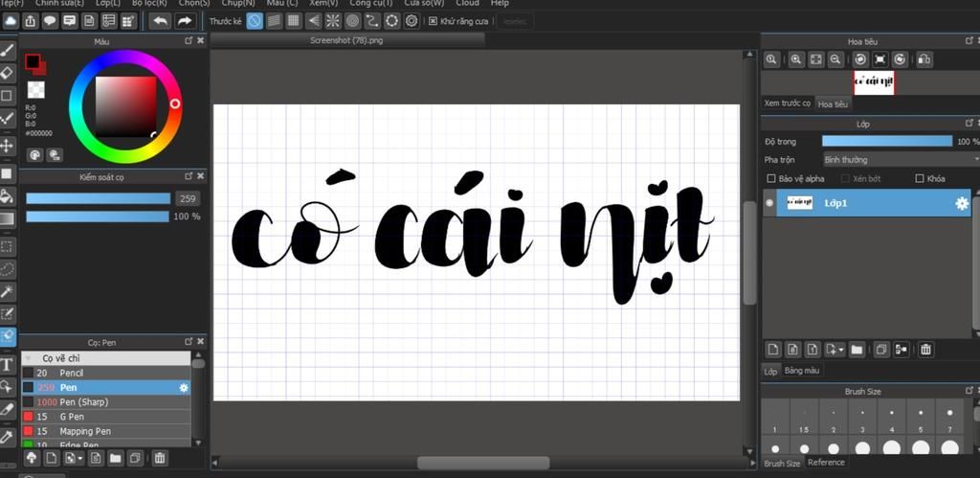
Task: Select the Pencil brush row
Action: [x=106, y=373]
